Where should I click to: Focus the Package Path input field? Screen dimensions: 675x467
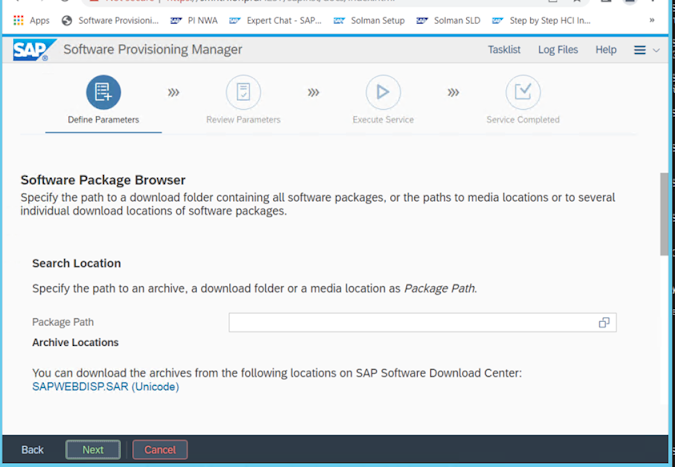pyautogui.click(x=422, y=322)
